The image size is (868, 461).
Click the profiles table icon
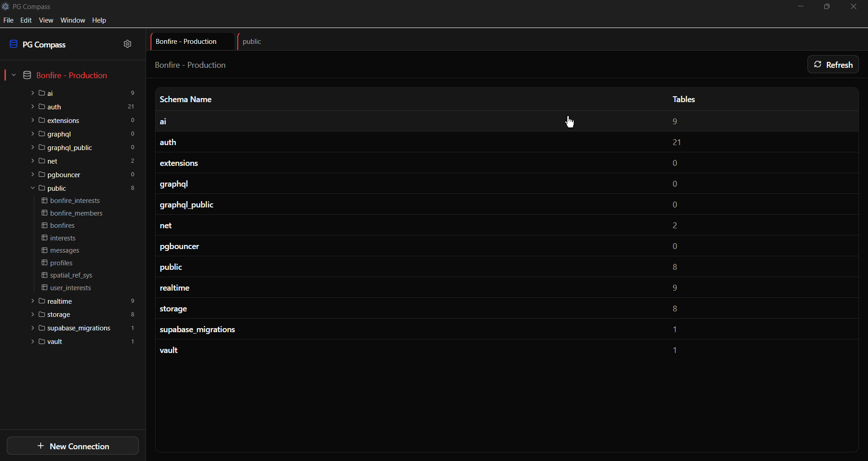45,263
